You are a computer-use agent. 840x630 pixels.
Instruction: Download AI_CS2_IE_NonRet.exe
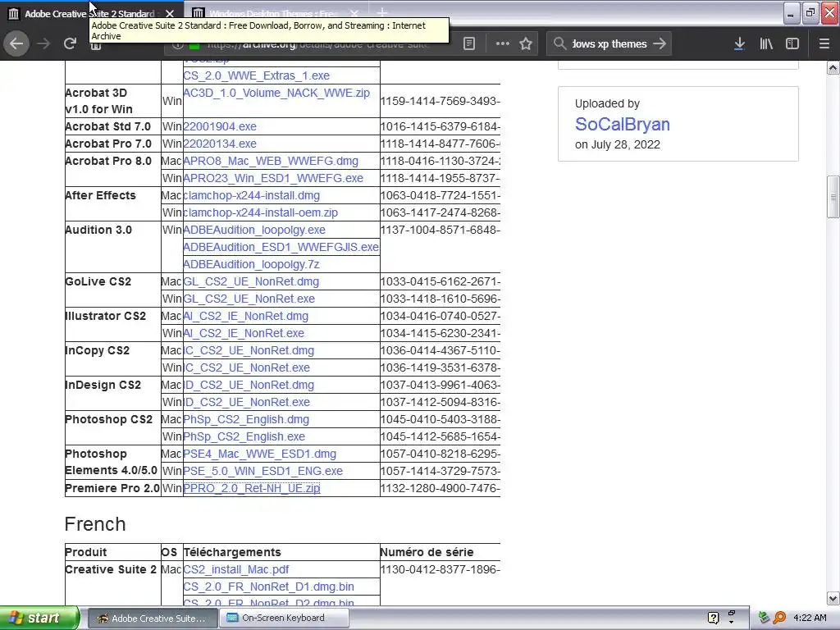pyautogui.click(x=244, y=333)
